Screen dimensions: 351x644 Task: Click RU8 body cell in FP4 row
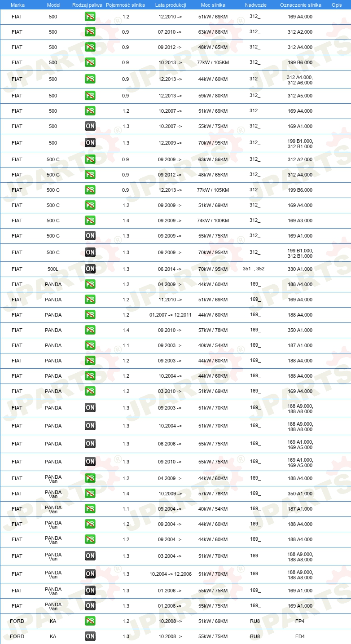click(255, 621)
